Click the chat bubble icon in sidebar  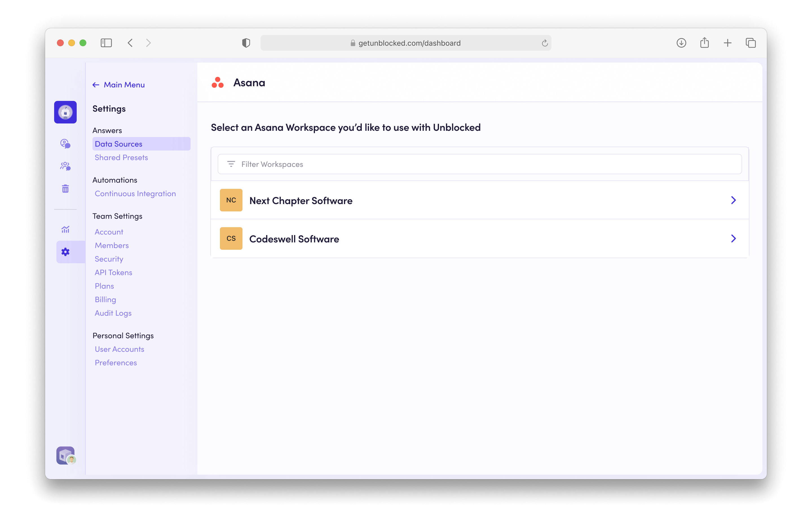(x=65, y=143)
